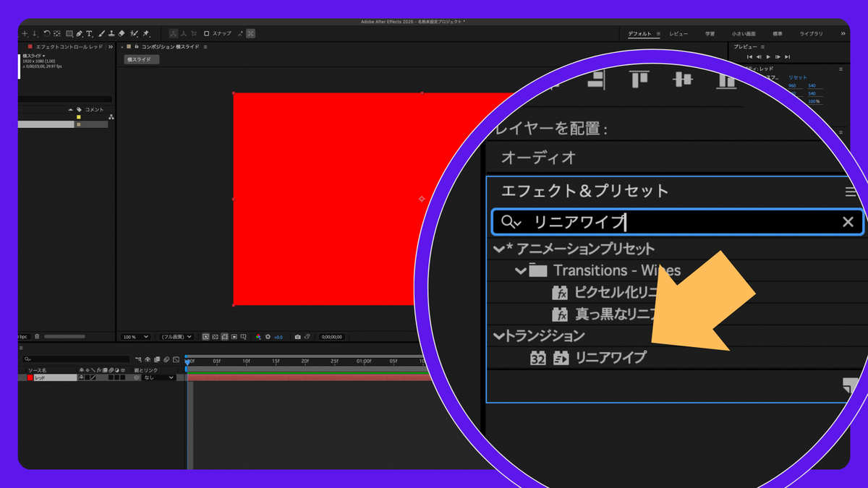Open the (フル画質) resolution dropdown
Screen dimensions: 868x488
pos(176,337)
